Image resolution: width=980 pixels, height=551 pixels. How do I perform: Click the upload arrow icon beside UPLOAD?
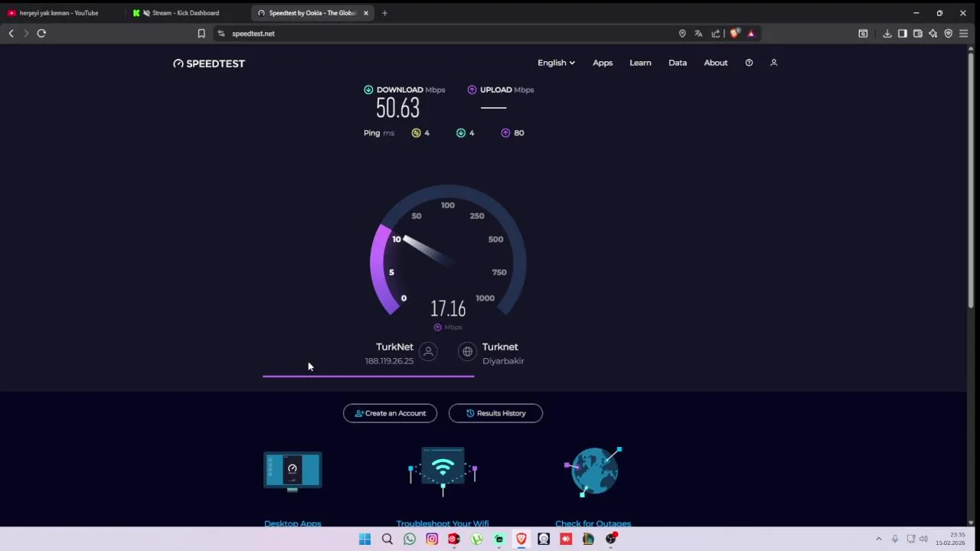click(x=472, y=90)
